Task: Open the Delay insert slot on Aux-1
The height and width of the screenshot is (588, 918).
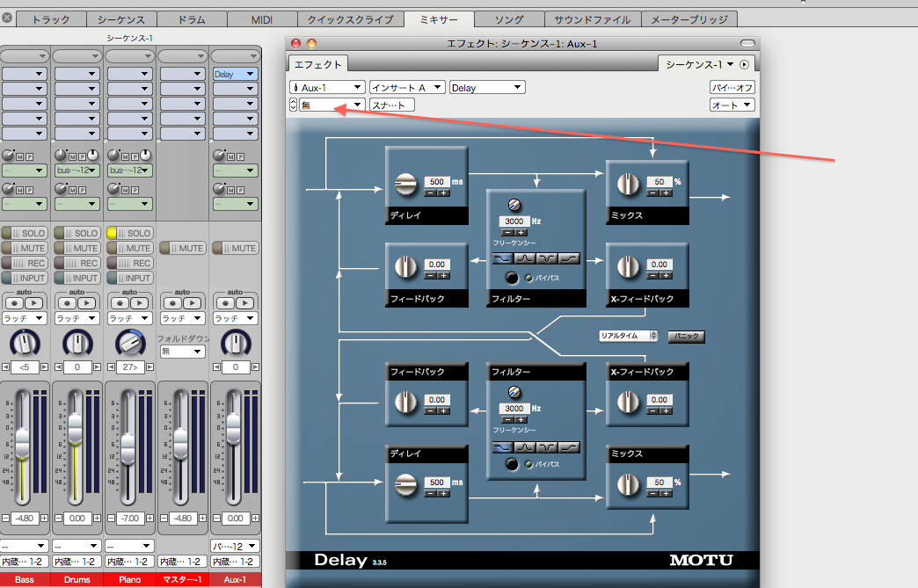Action: pos(236,75)
